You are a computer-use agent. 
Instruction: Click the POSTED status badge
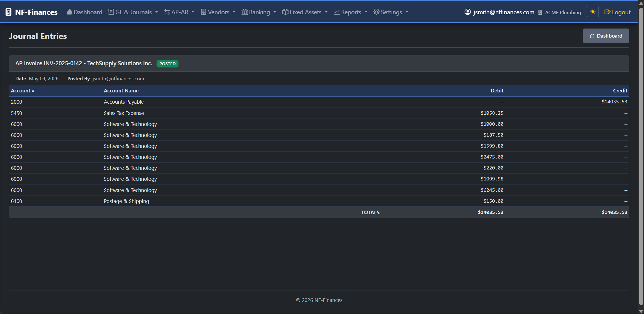coord(168,64)
